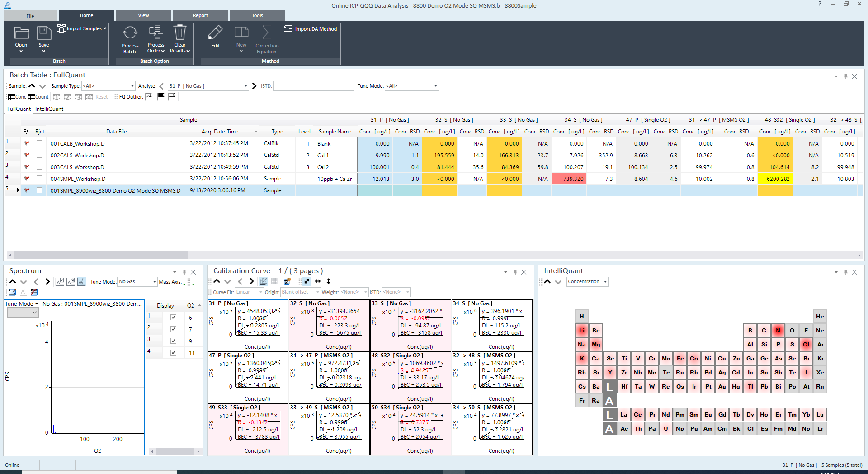Click the Calibration Curve next page arrow

click(251, 281)
